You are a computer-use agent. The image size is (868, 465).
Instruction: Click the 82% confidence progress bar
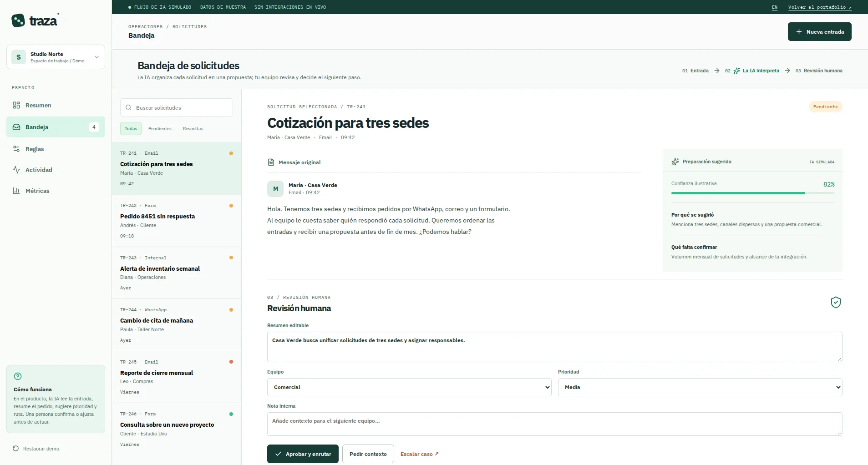752,193
